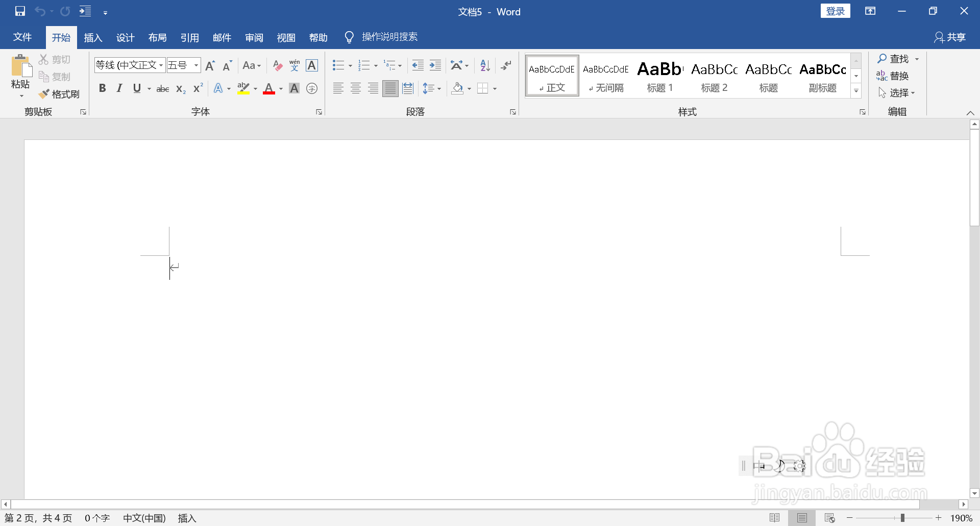The width and height of the screenshot is (980, 526).
Task: Open the File (文件) menu
Action: pyautogui.click(x=22, y=37)
